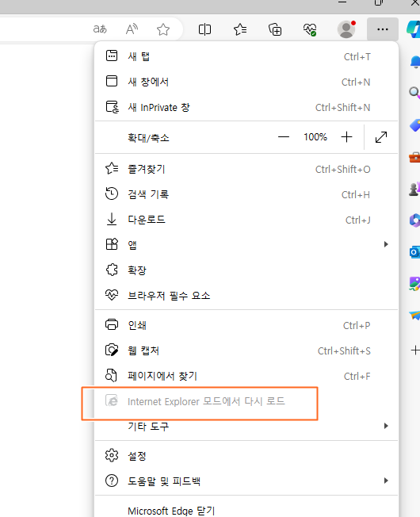The width and height of the screenshot is (420, 517).
Task: Open the Drop paper plane icon in sidebar
Action: point(414,316)
